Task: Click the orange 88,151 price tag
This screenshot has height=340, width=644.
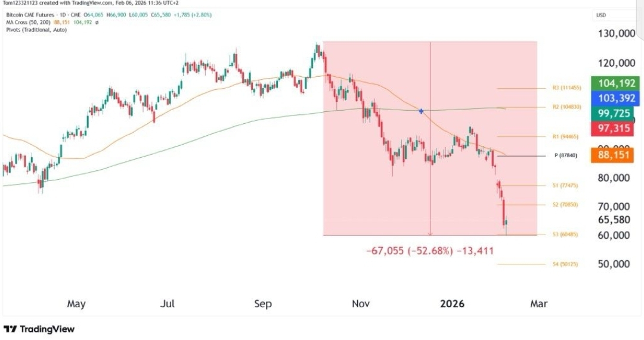Action: tap(612, 155)
